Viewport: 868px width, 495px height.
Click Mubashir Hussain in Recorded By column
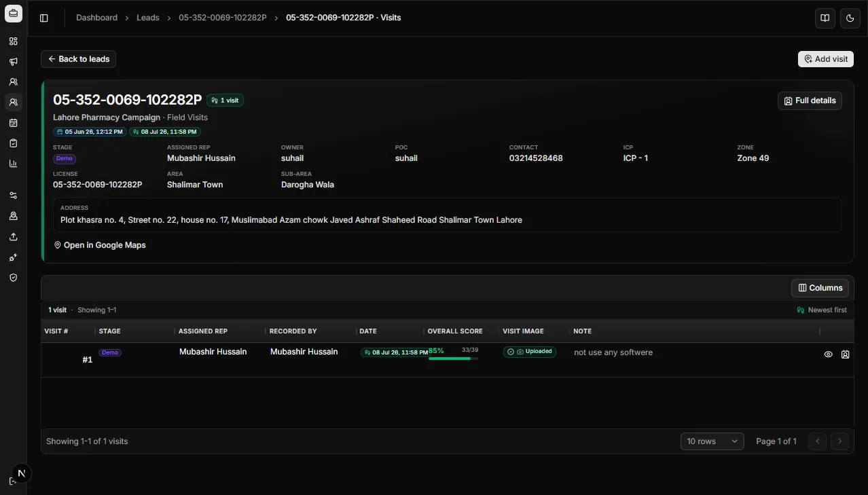click(x=304, y=352)
